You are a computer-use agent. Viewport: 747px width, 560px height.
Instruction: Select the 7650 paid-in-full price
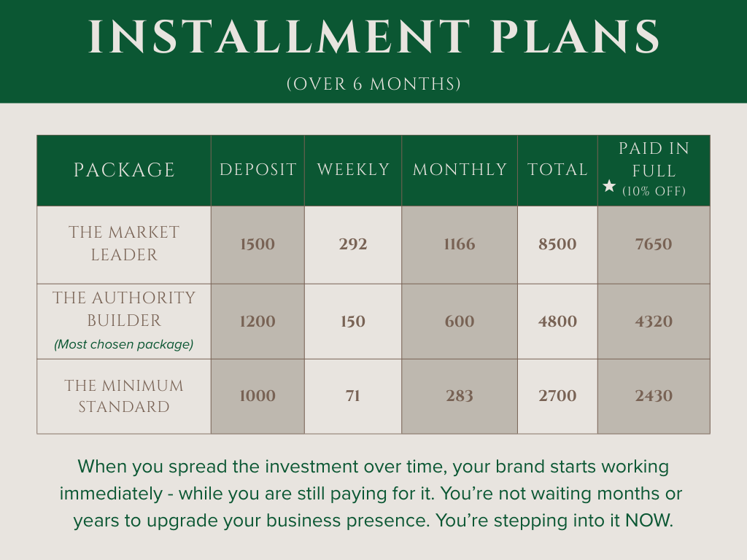tap(654, 244)
